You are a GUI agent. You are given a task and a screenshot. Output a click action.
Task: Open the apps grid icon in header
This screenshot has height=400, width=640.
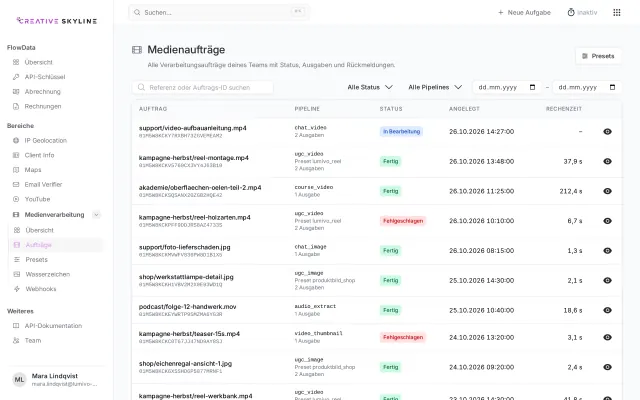pyautogui.click(x=616, y=13)
